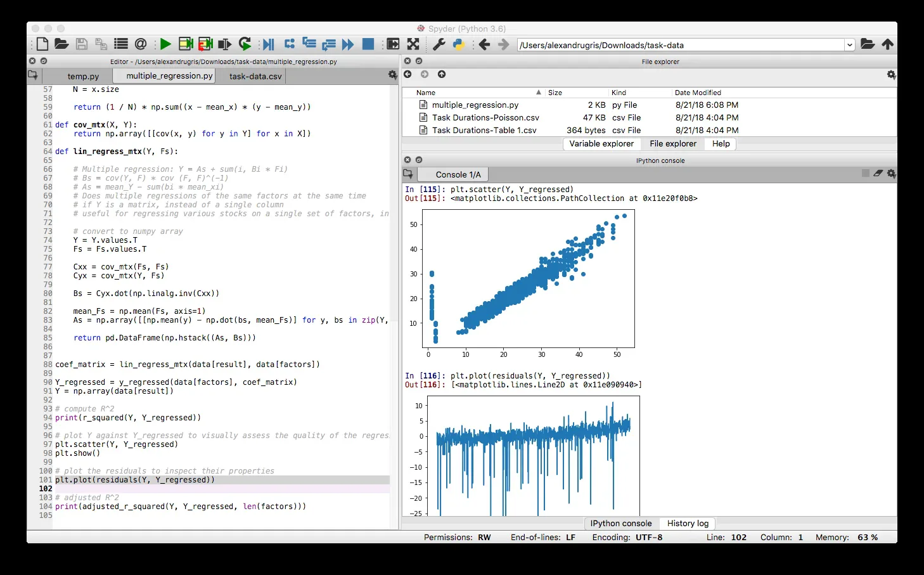The width and height of the screenshot is (924, 575).
Task: Select multiple_regression.py in the file list
Action: pyautogui.click(x=475, y=105)
